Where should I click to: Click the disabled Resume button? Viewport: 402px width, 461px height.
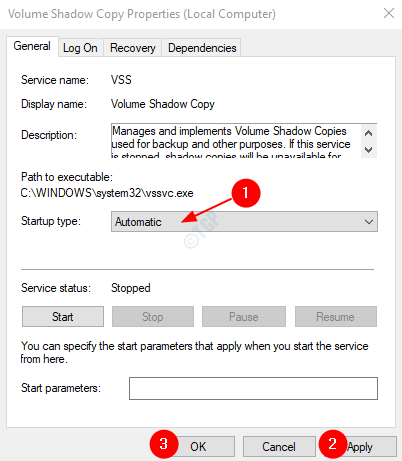click(x=336, y=317)
